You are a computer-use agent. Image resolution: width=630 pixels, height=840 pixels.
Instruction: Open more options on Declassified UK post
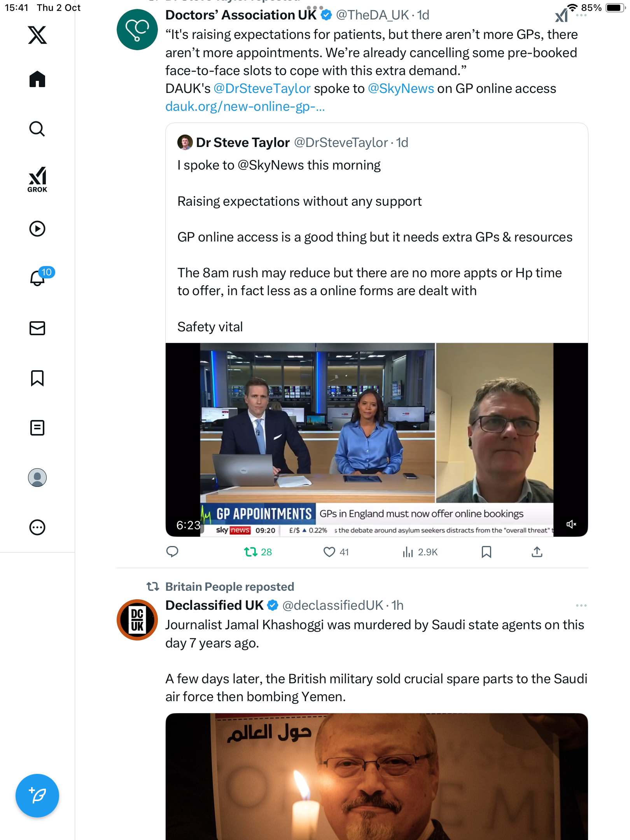click(581, 605)
